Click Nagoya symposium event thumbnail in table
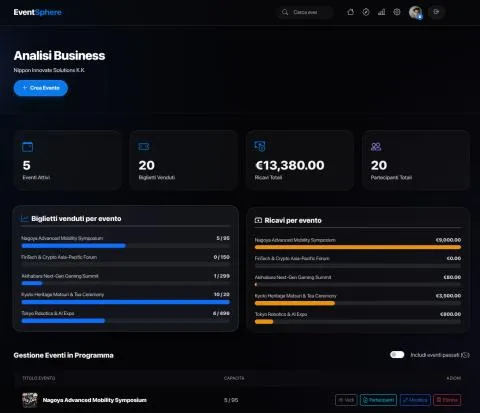 pyautogui.click(x=30, y=400)
